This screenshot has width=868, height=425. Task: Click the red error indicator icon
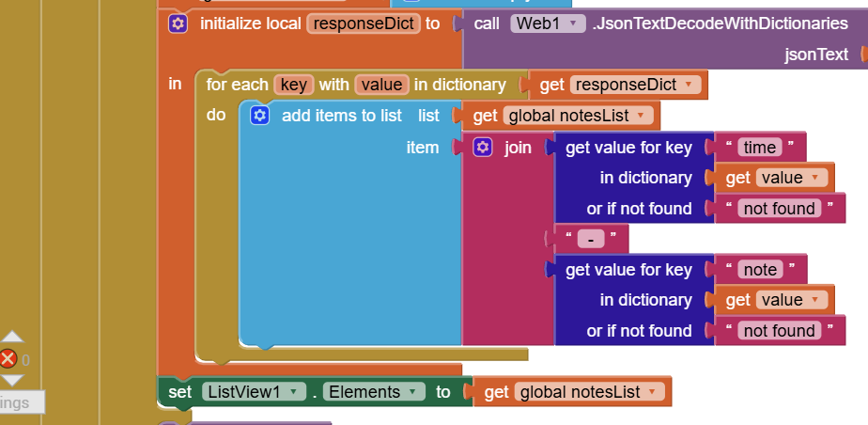click(x=8, y=358)
